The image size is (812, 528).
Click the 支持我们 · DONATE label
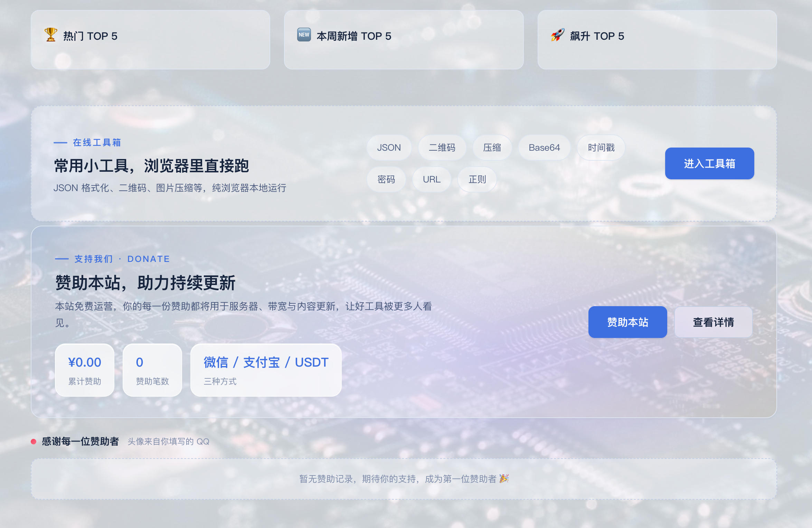tap(122, 259)
